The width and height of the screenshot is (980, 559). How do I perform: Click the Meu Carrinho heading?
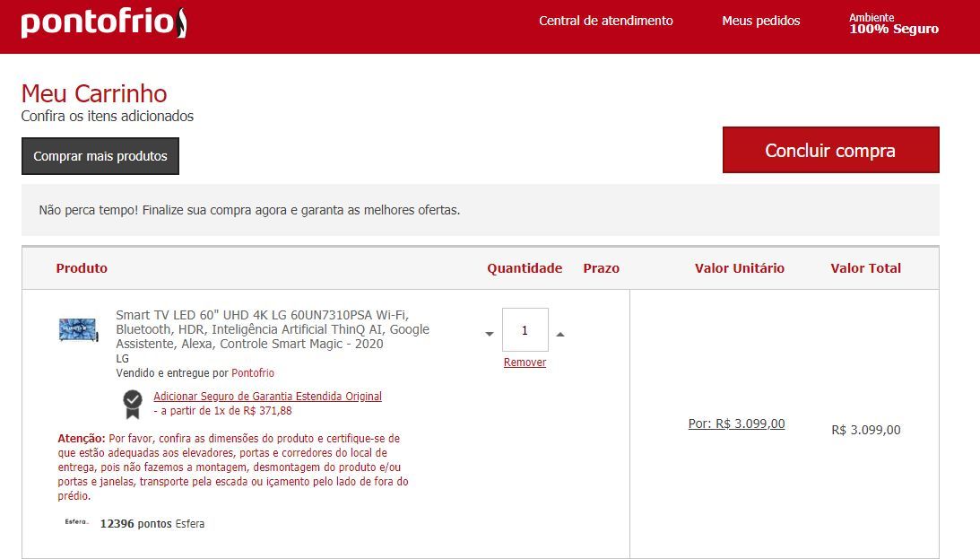(94, 94)
